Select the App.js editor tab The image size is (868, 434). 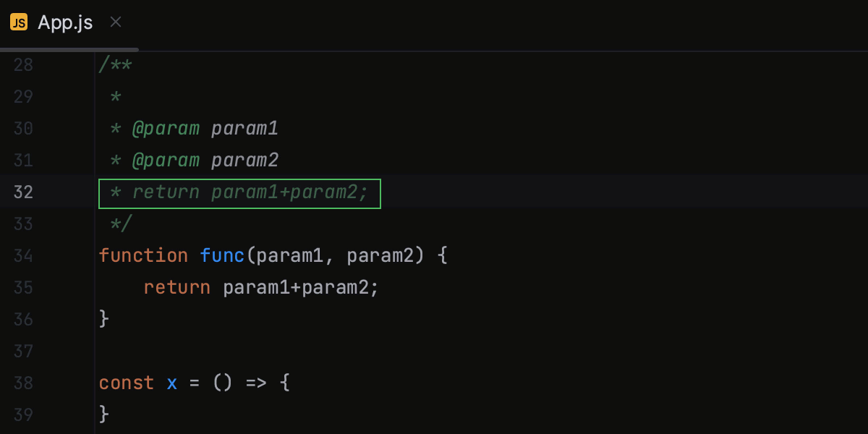pyautogui.click(x=65, y=22)
